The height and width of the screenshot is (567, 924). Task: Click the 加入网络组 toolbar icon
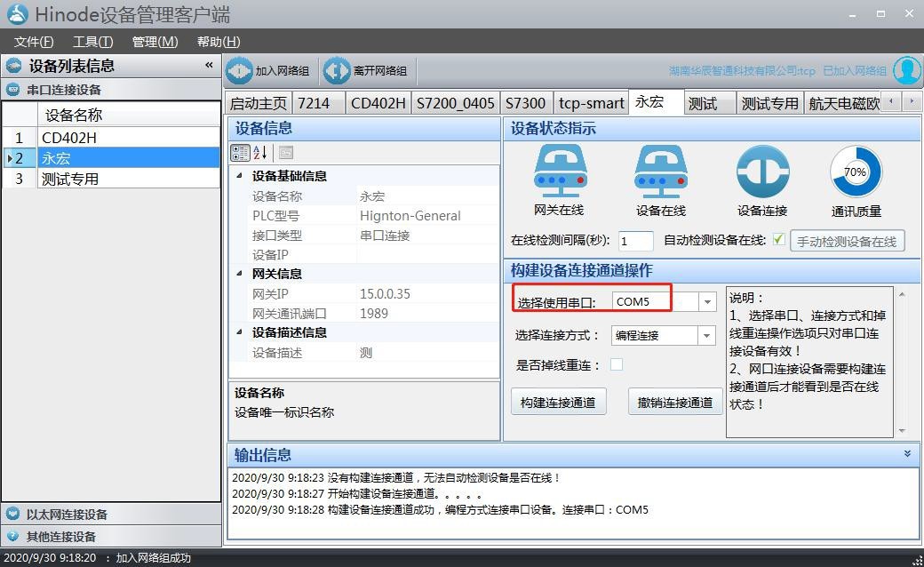[x=267, y=70]
